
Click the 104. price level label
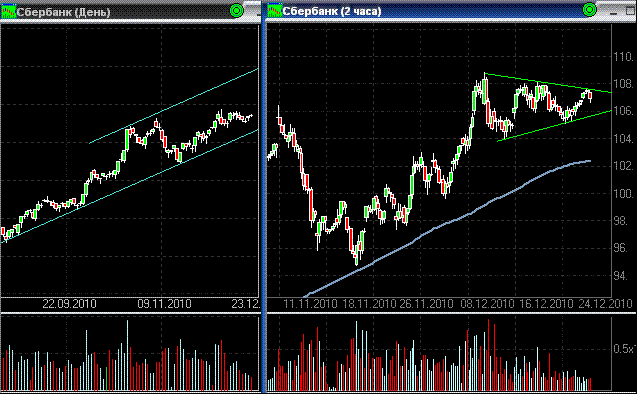pyautogui.click(x=623, y=139)
